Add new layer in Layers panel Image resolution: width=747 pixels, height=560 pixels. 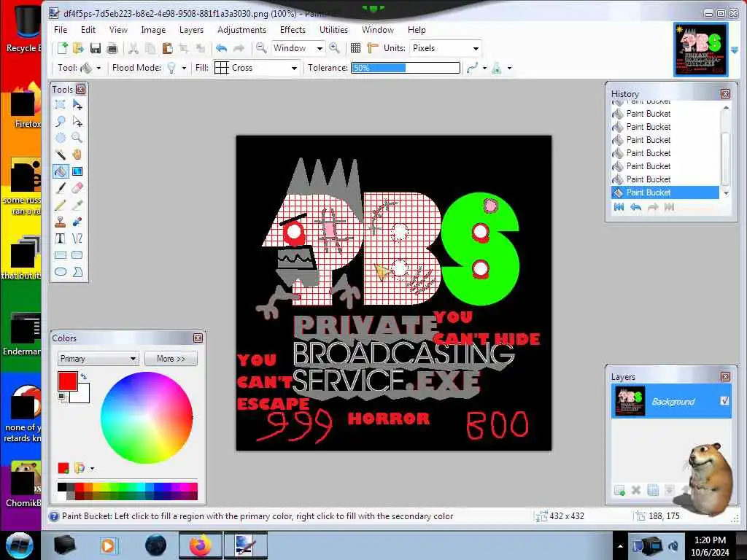click(619, 490)
